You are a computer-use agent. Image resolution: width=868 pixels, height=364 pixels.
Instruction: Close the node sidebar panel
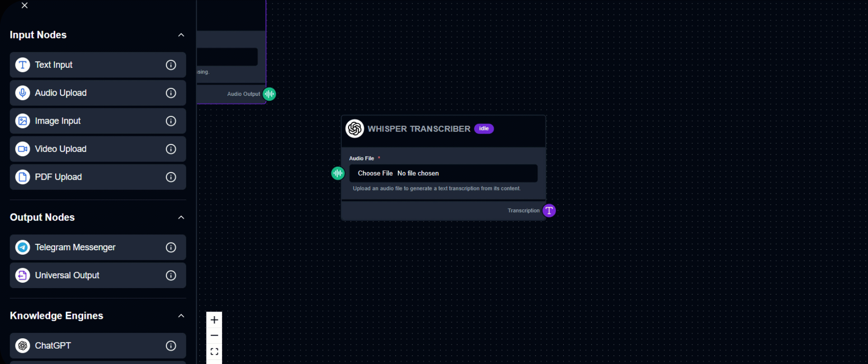click(x=25, y=5)
